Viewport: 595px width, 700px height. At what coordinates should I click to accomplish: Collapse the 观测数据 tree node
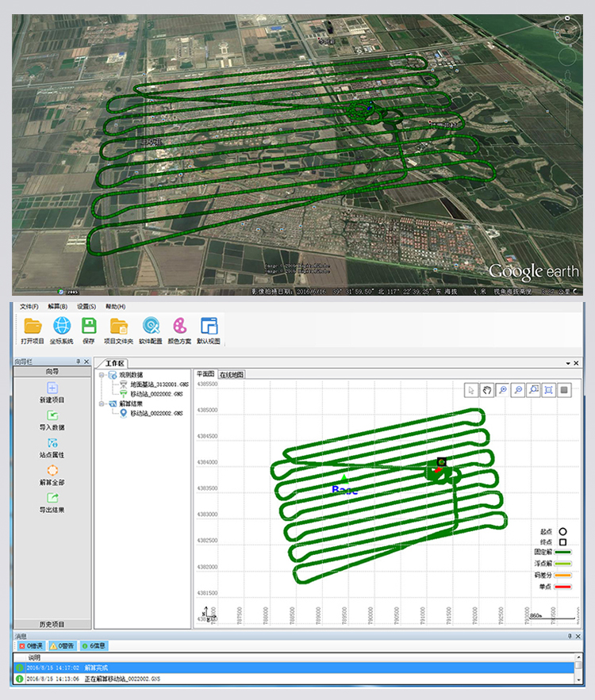tap(102, 375)
